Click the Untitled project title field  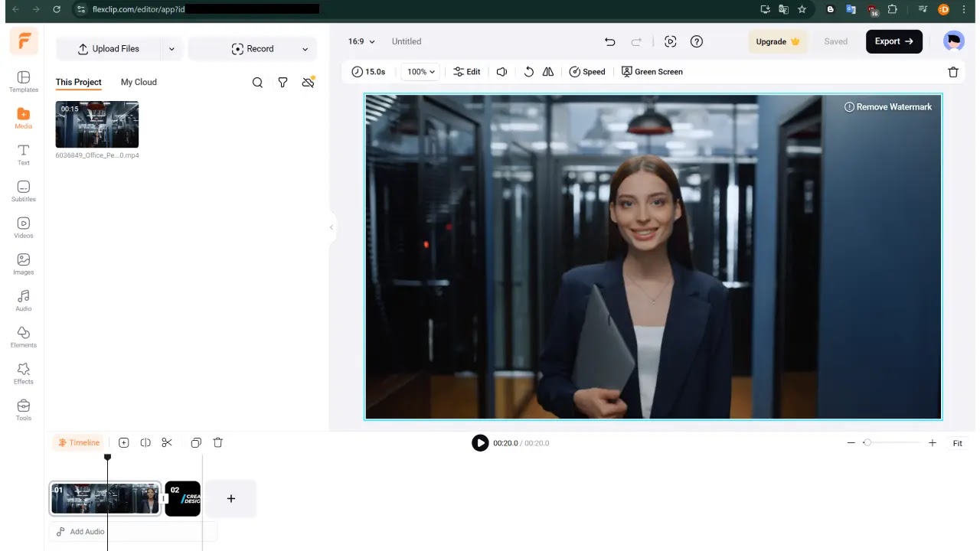407,41
